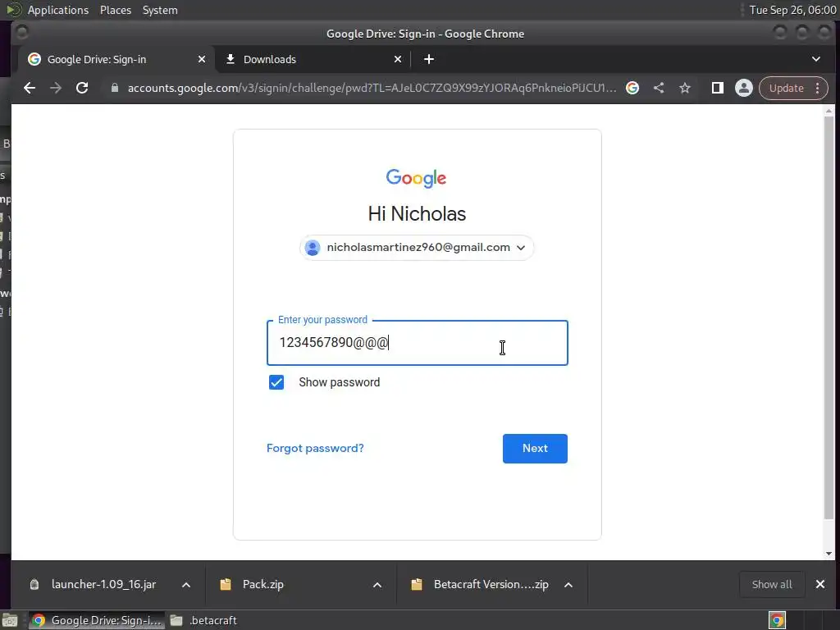Click the forward navigation arrow
The width and height of the screenshot is (840, 630).
click(56, 88)
